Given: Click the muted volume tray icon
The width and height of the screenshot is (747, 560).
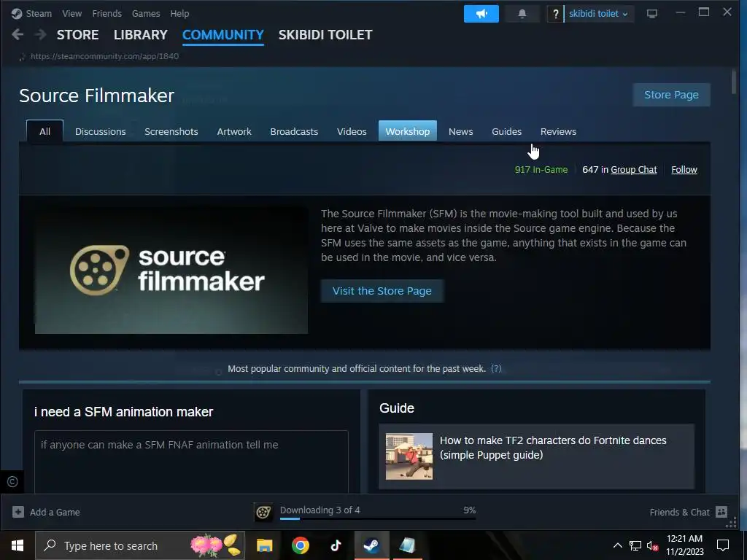Looking at the screenshot, I should (x=652, y=546).
